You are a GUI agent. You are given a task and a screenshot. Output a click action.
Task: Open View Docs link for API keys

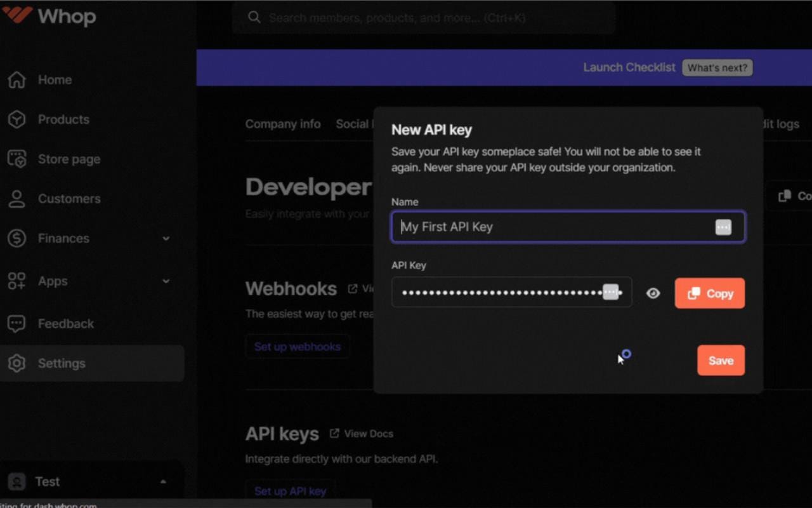[x=362, y=434]
